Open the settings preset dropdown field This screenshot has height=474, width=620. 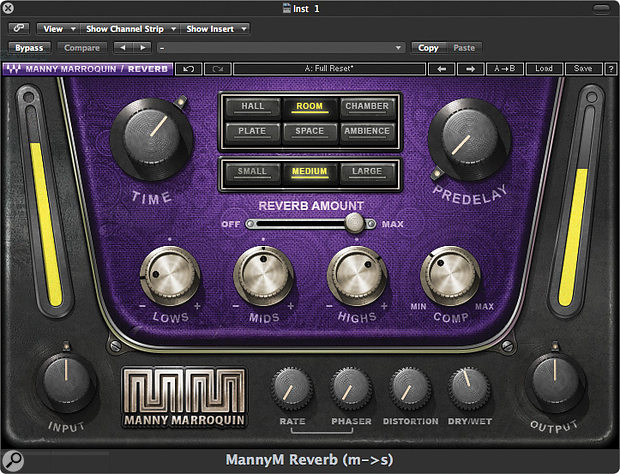pyautogui.click(x=281, y=48)
